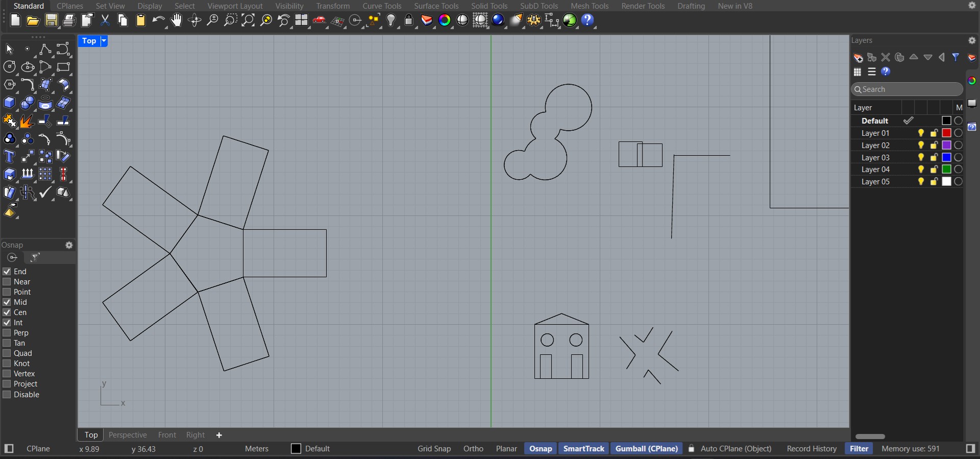Select the Circle tool in left toolbar
This screenshot has width=980, height=459.
pos(9,67)
